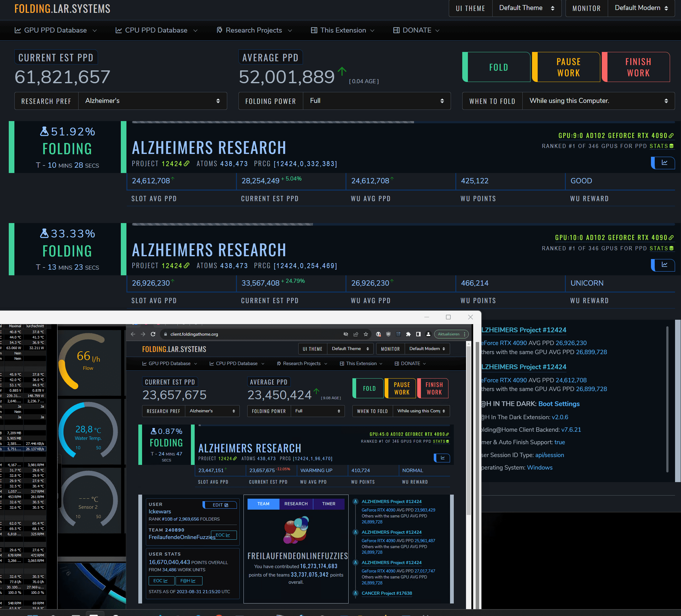Click progress bar above 51.92% slot
Image resolution: width=681 pixels, height=616 pixels.
point(403,122)
